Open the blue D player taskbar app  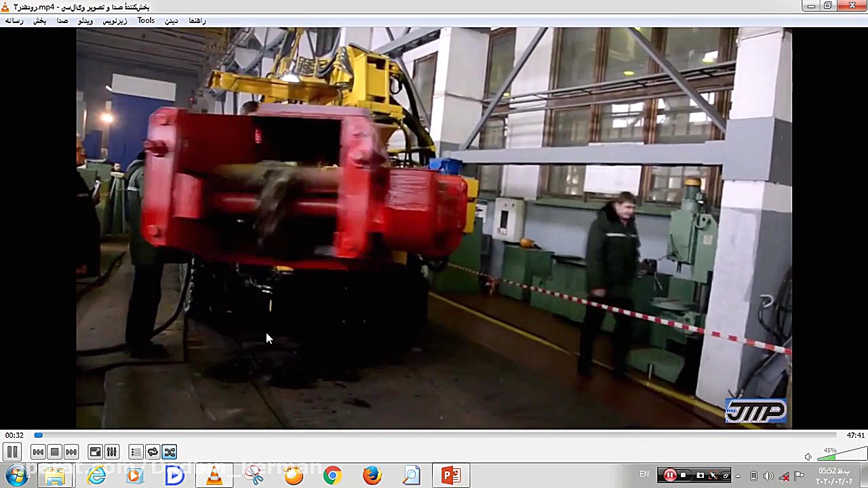(174, 475)
